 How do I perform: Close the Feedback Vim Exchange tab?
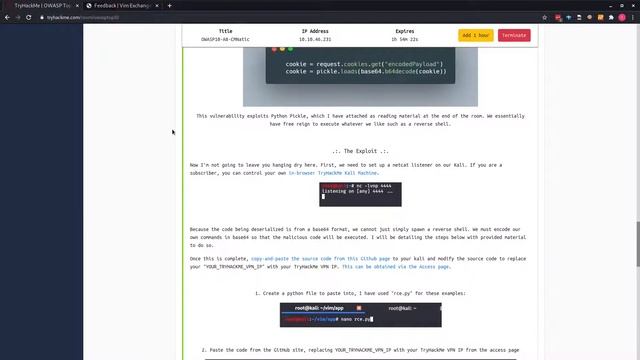pyautogui.click(x=157, y=6)
